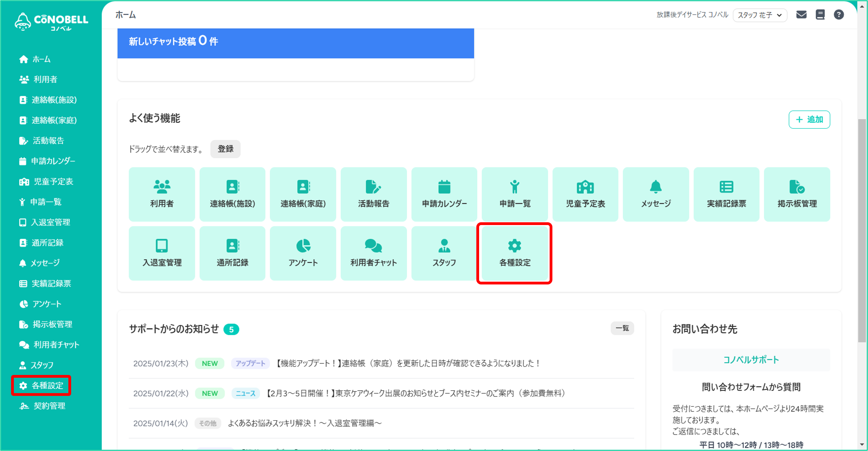Click the CONOBELL logo
The height and width of the screenshot is (451, 868).
(x=51, y=22)
